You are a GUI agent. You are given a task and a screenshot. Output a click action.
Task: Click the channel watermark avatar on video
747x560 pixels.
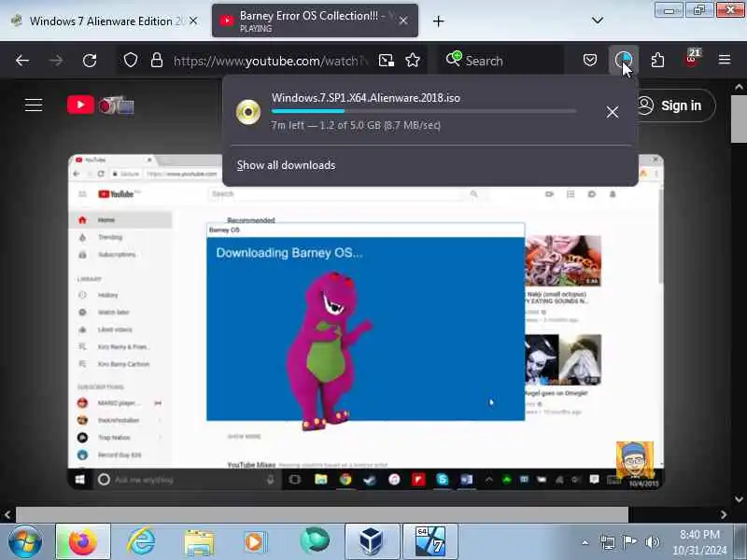click(635, 460)
